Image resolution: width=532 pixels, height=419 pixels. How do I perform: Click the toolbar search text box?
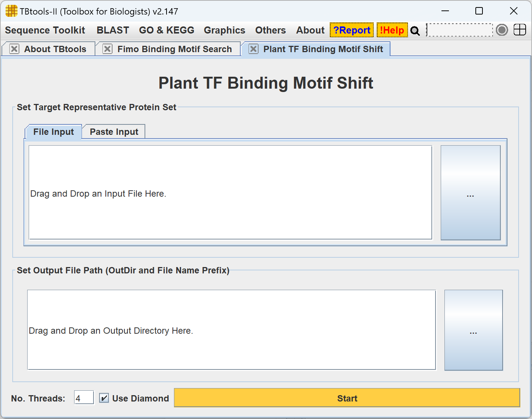point(459,30)
